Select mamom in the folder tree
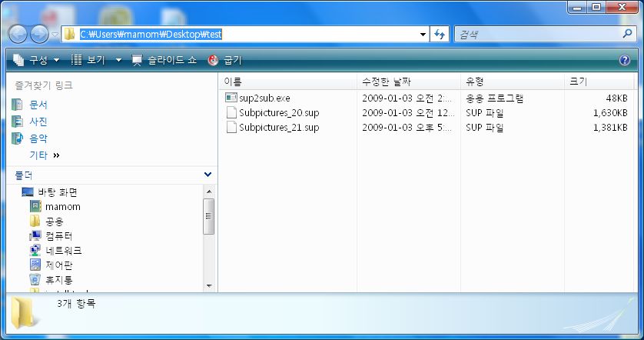Screen dimensions: 644x340 [x=63, y=207]
